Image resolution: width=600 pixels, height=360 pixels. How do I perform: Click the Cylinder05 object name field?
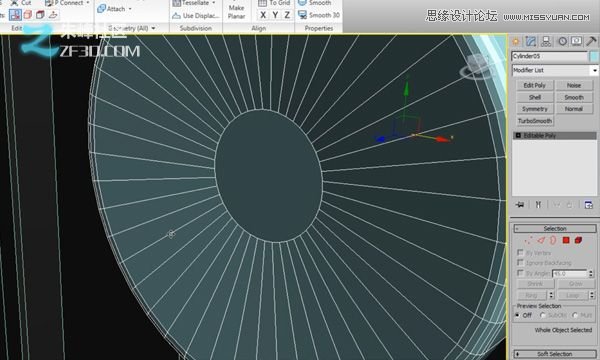point(549,56)
